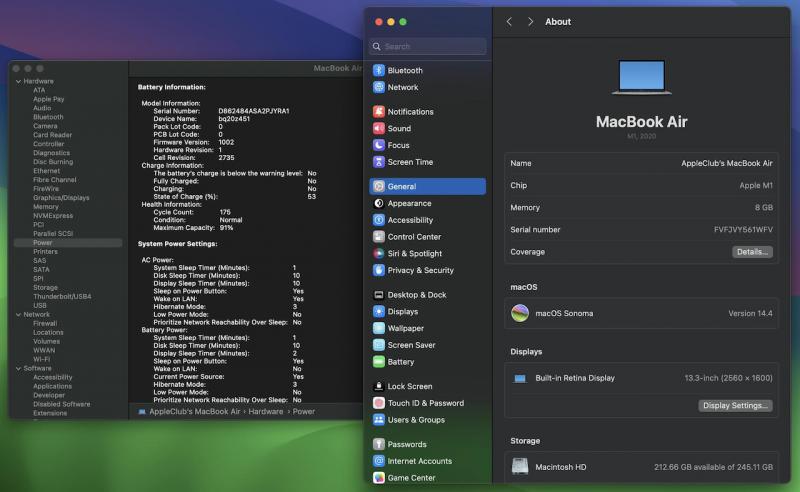Open Bluetooth settings icon in sidebar
This screenshot has height=492, width=800.
pos(379,71)
